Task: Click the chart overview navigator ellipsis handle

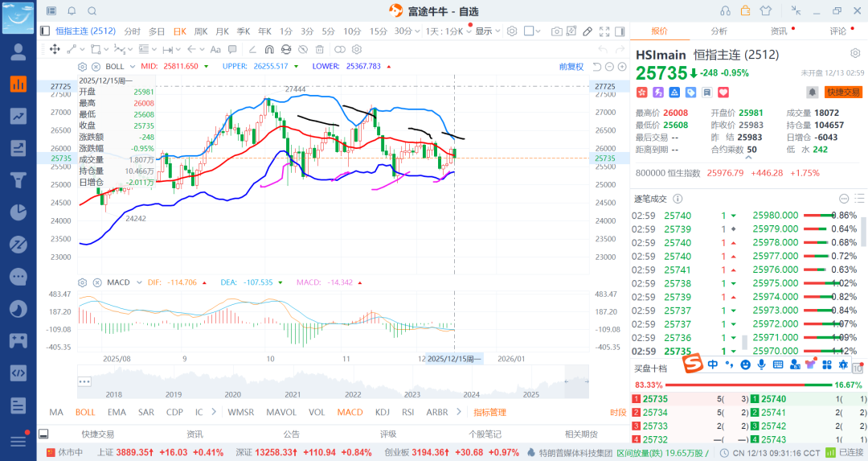Action: [84, 382]
